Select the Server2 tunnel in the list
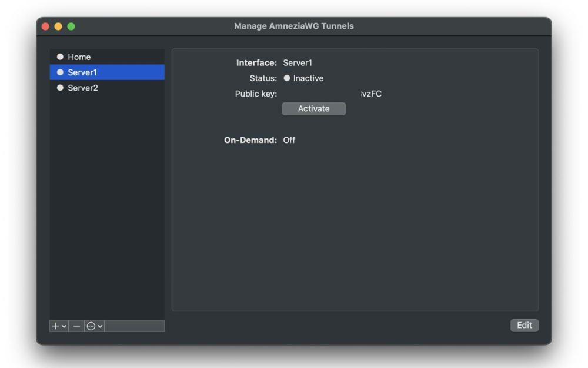This screenshot has height=368, width=588. [107, 88]
